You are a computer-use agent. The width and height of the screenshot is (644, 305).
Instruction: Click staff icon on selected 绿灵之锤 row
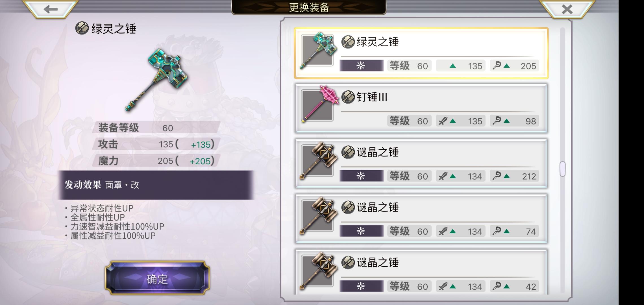[x=497, y=66]
